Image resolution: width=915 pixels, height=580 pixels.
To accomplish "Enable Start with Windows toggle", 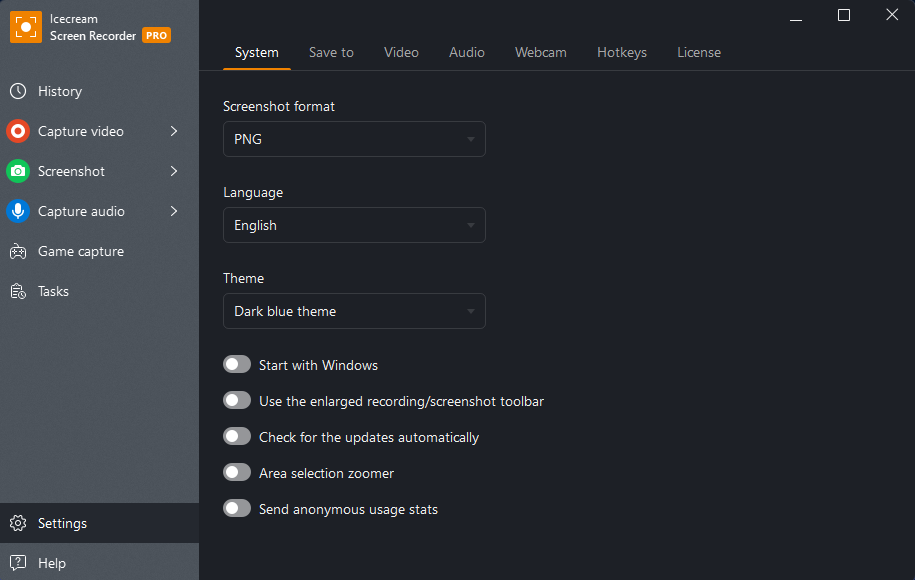I will pyautogui.click(x=237, y=365).
